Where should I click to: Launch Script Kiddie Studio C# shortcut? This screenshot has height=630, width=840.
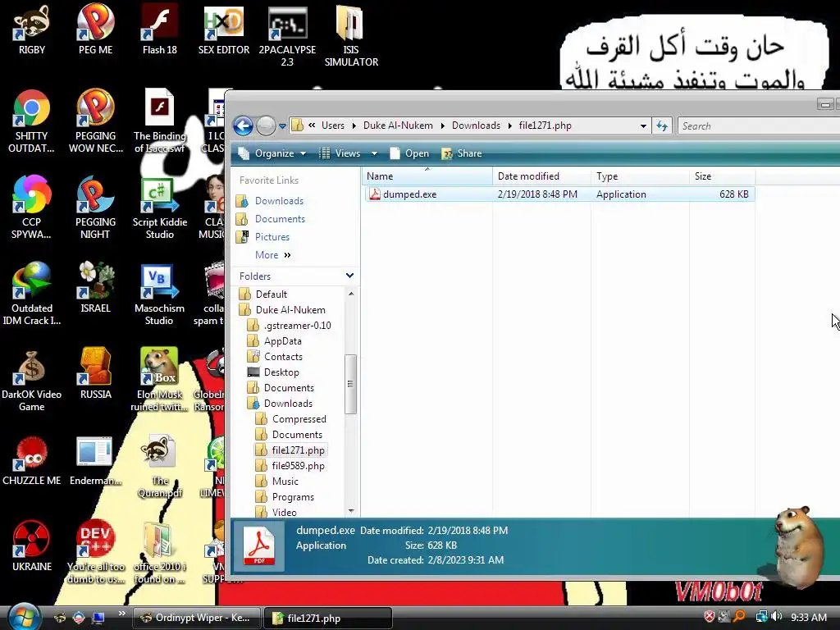[160, 207]
